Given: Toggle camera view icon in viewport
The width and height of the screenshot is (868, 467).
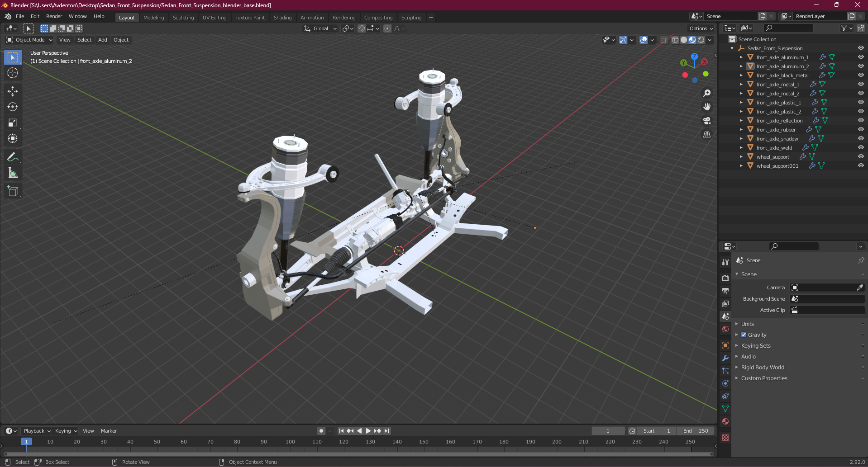Looking at the screenshot, I should pos(707,121).
